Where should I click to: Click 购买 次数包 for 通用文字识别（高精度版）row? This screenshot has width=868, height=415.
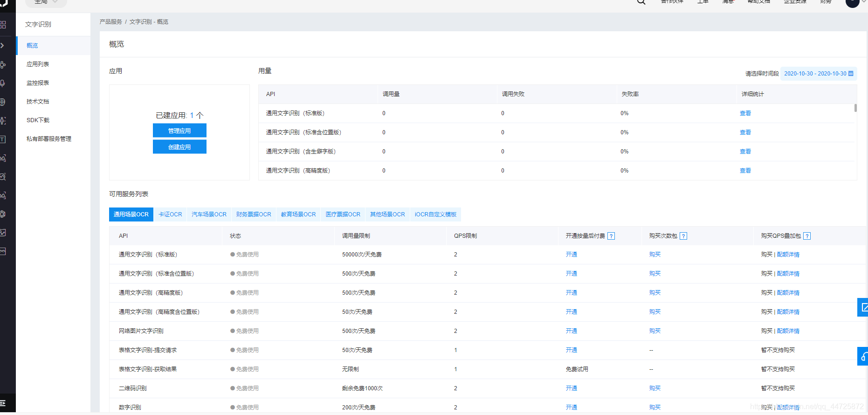pyautogui.click(x=655, y=293)
